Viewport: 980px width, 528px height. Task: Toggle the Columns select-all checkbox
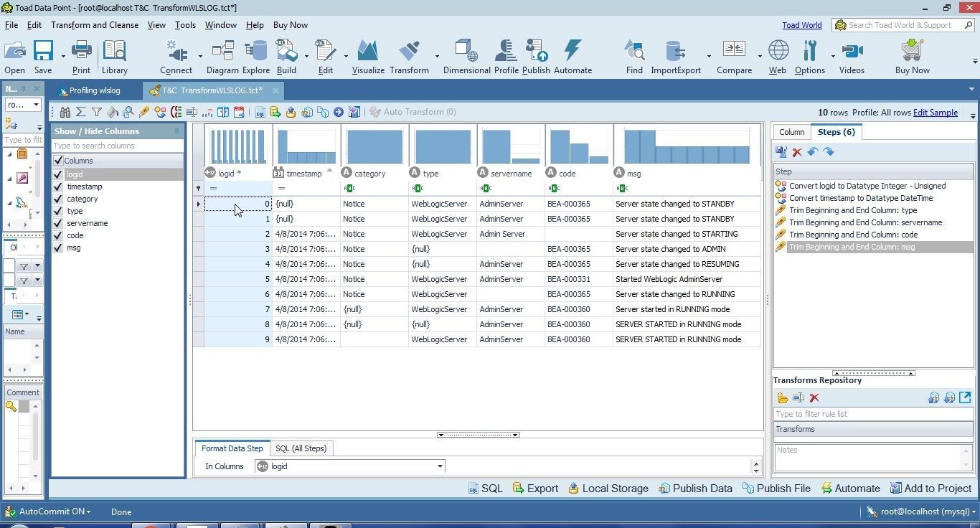pyautogui.click(x=58, y=161)
